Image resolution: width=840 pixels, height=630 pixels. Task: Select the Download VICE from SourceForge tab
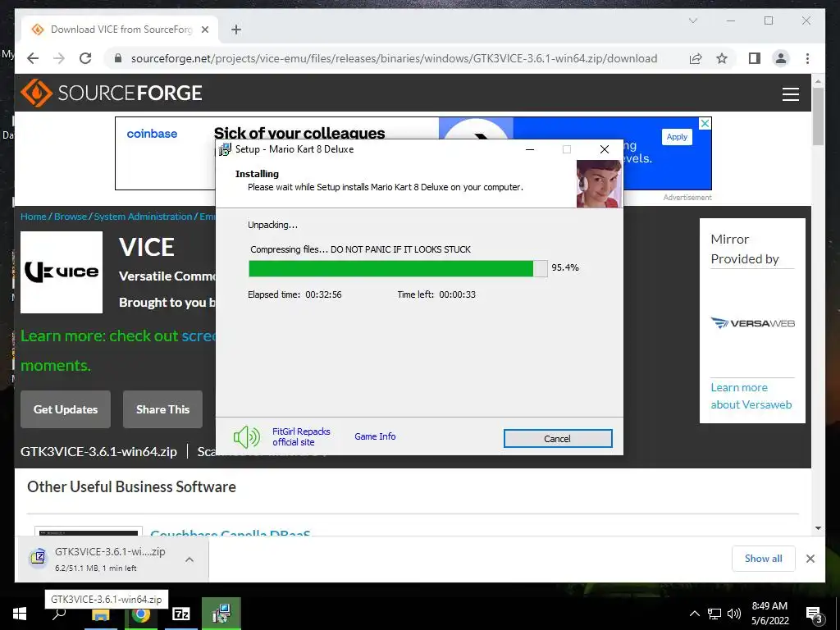coord(120,30)
